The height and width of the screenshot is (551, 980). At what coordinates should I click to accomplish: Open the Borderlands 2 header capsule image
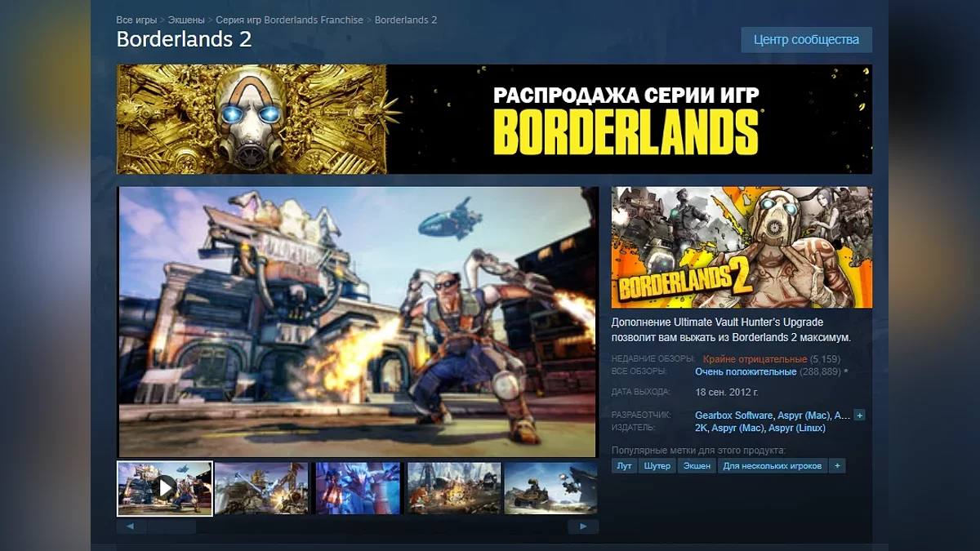click(742, 247)
